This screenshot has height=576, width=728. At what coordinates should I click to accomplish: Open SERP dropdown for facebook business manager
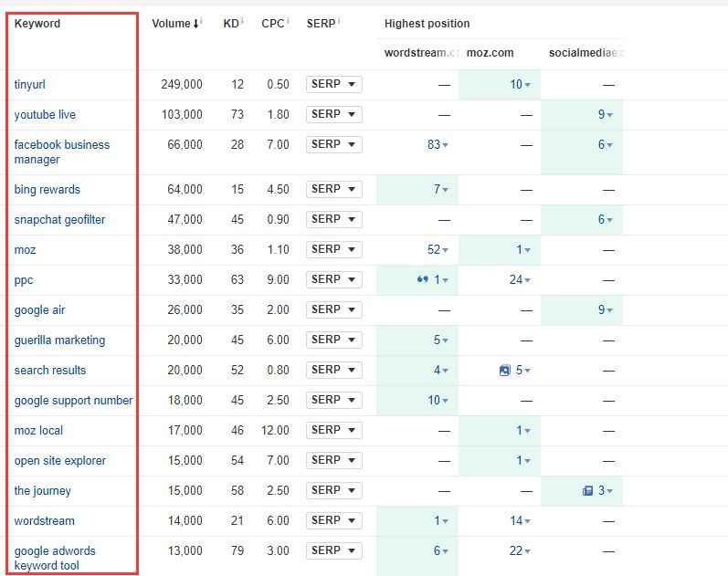point(333,144)
